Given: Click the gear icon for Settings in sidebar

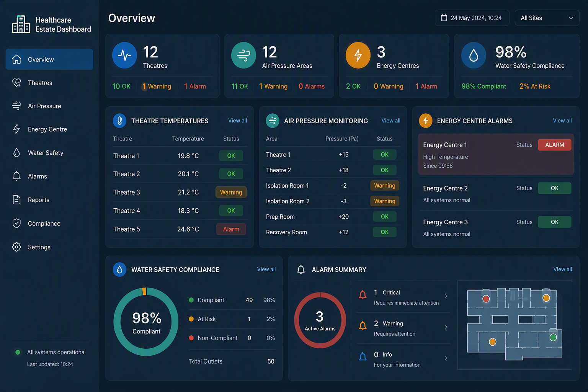Looking at the screenshot, I should click(16, 247).
